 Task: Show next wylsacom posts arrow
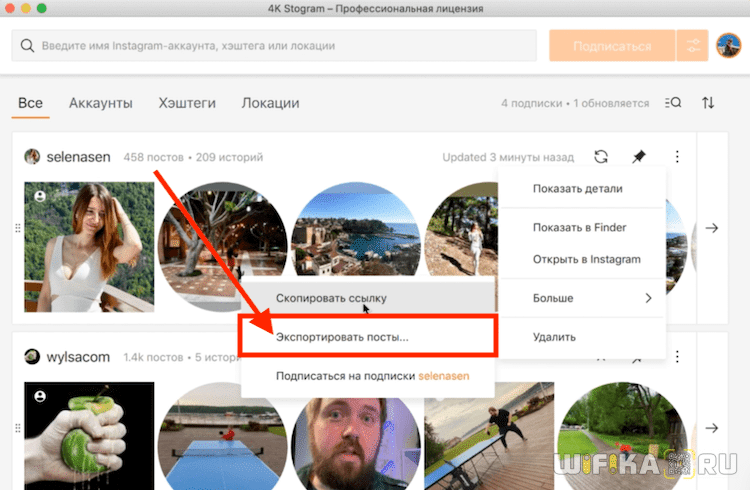(712, 428)
